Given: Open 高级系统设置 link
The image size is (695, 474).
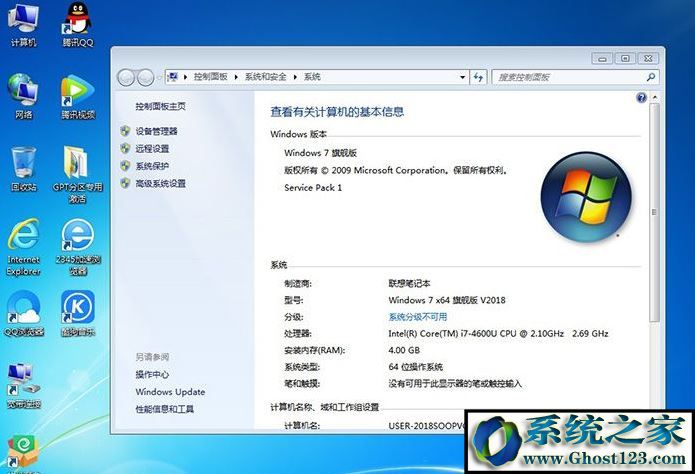Looking at the screenshot, I should point(160,184).
